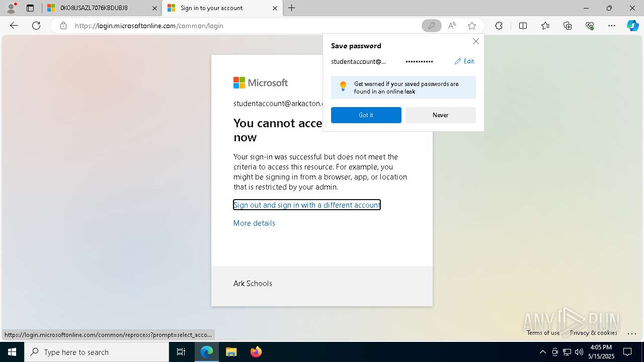This screenshot has width=644, height=362.
Task: Open the volume control tray icon
Action: point(579,352)
